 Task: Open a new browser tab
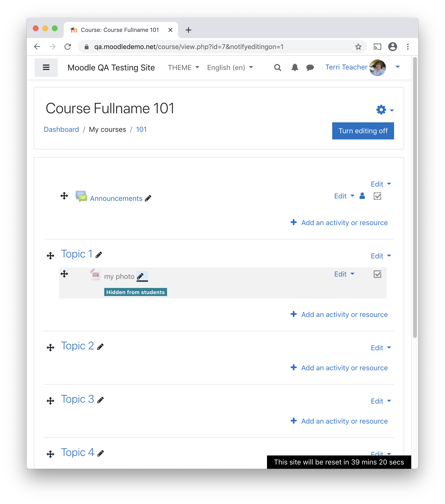click(188, 30)
